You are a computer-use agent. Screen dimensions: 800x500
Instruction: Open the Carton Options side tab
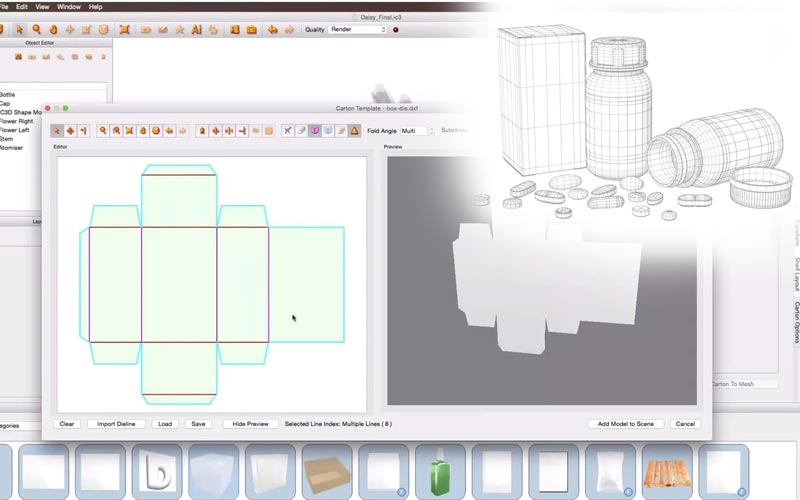[796, 322]
